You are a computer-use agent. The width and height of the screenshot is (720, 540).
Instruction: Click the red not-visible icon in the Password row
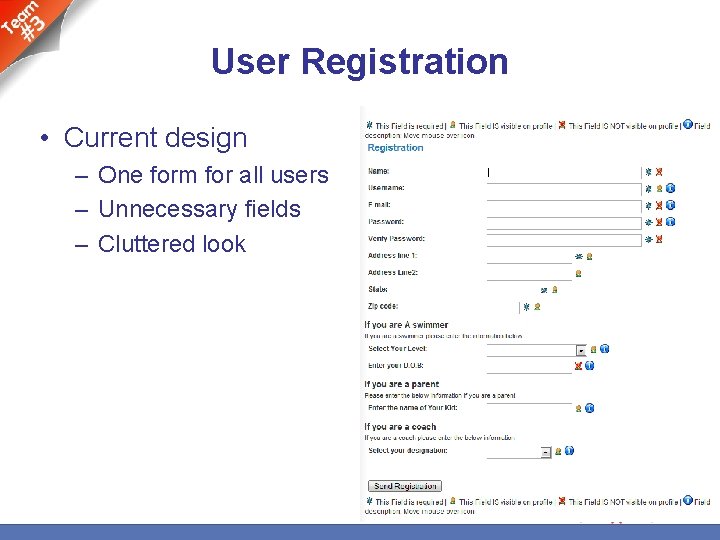pyautogui.click(x=659, y=222)
